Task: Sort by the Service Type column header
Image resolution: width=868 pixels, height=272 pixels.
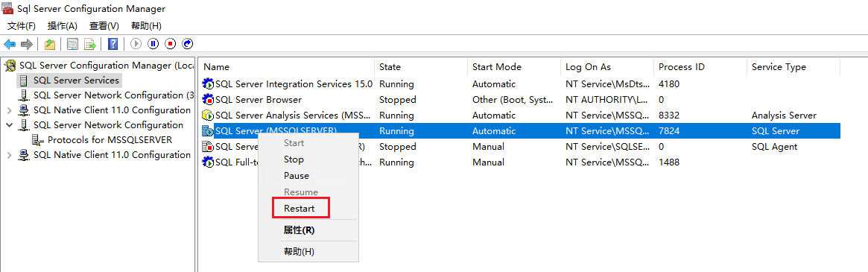Action: point(793,67)
